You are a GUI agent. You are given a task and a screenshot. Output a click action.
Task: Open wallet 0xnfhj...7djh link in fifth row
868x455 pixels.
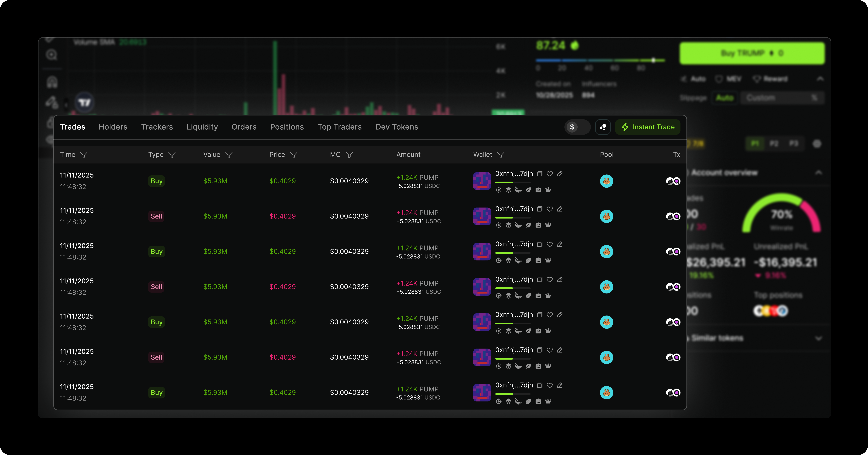(x=514, y=315)
